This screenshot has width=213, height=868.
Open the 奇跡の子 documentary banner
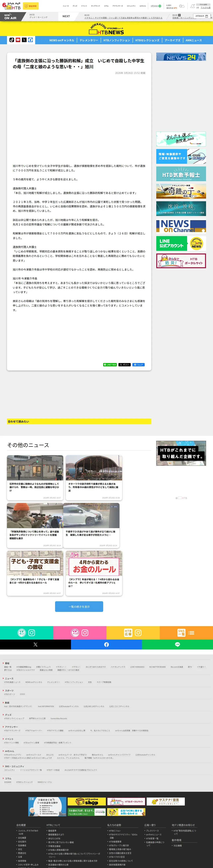[x=181, y=191]
